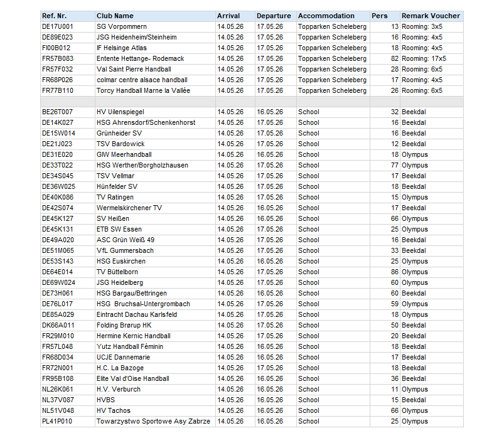Select TSV Vellmar cell
This screenshot has height=438, width=504.
click(155, 176)
